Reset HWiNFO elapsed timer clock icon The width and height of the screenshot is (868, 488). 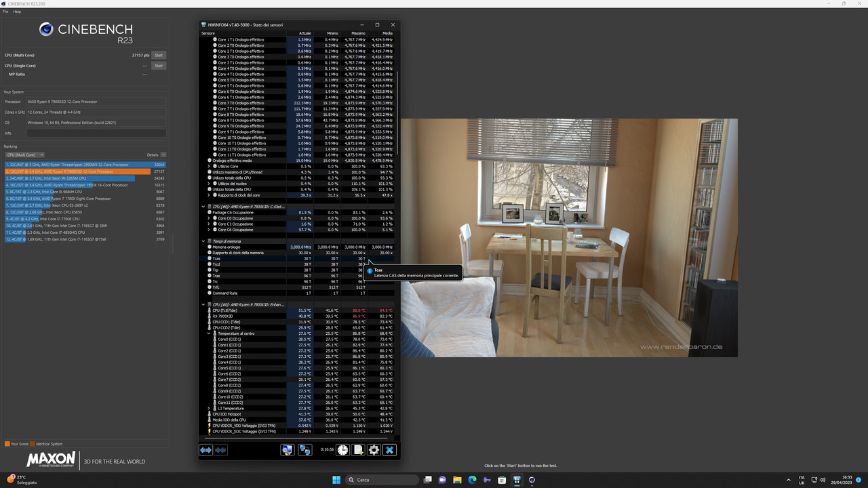click(x=342, y=450)
